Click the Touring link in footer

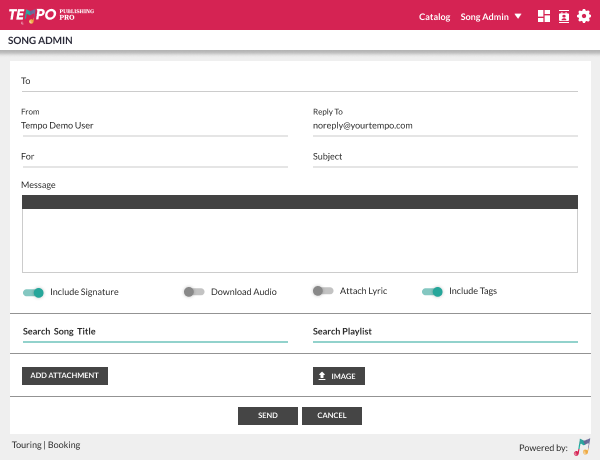coord(26,445)
